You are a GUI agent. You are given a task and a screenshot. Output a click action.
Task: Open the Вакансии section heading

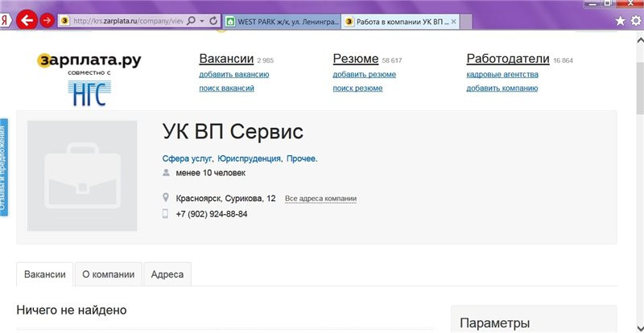[x=226, y=59]
